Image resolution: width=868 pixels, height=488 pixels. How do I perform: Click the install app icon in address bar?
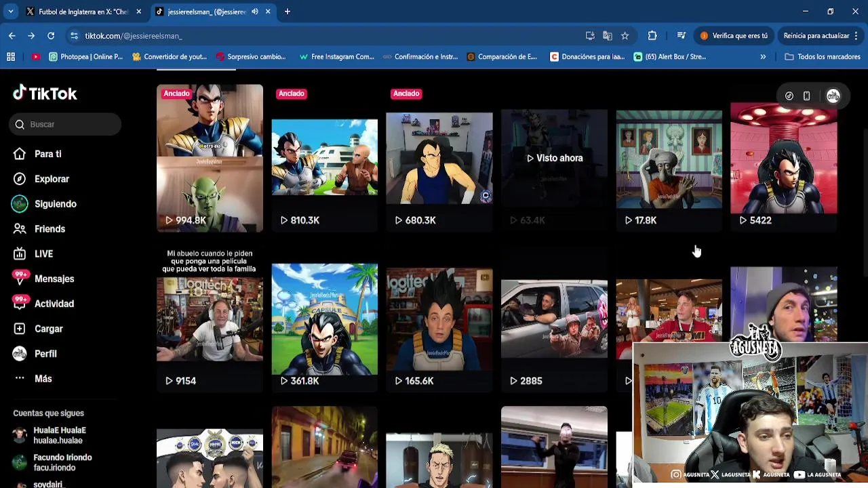[590, 35]
